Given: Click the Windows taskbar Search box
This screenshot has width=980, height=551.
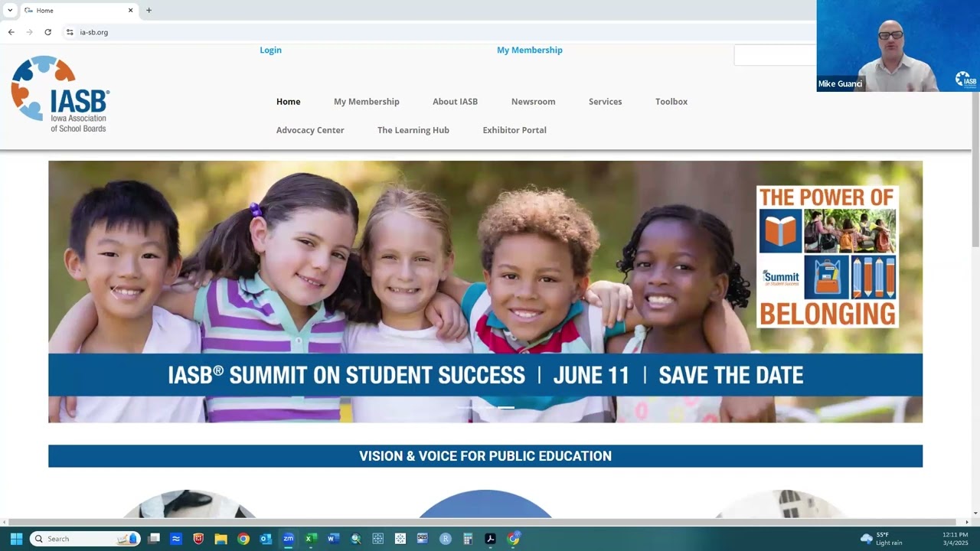Looking at the screenshot, I should pyautogui.click(x=85, y=539).
